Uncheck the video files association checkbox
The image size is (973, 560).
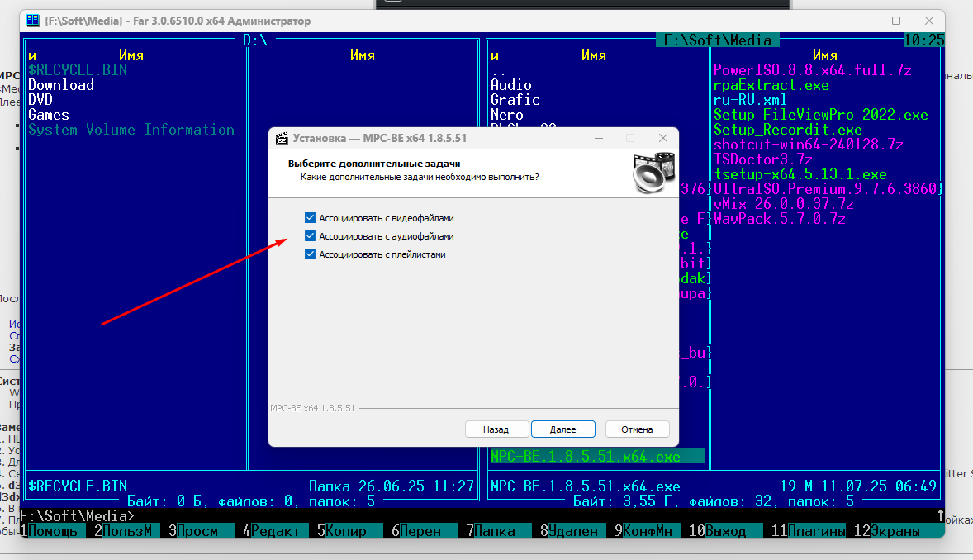(x=311, y=218)
